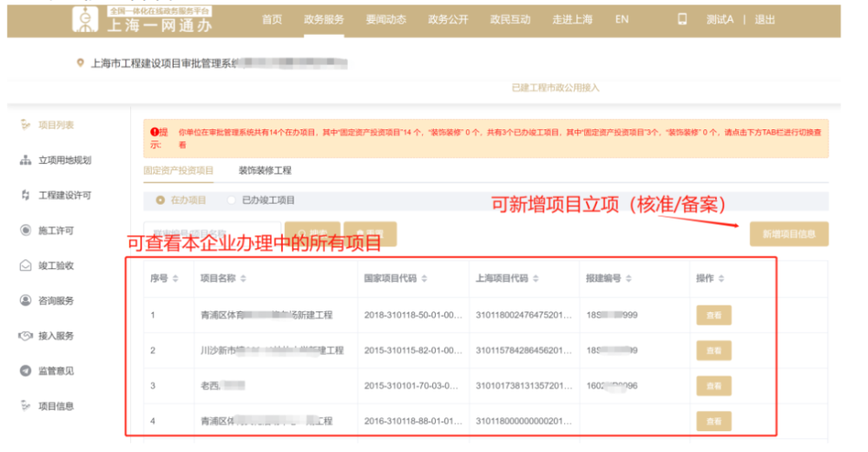Open 项目列表 via its sidebar icon
868x452 pixels.
point(25,125)
